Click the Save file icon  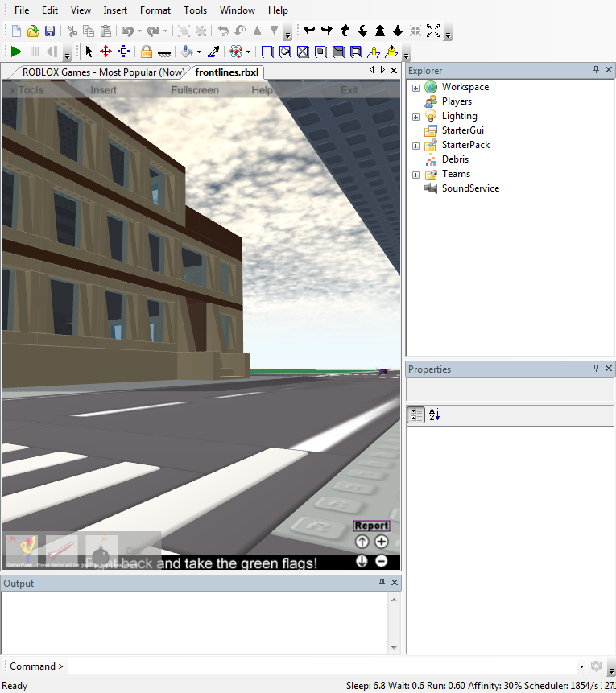coord(50,31)
